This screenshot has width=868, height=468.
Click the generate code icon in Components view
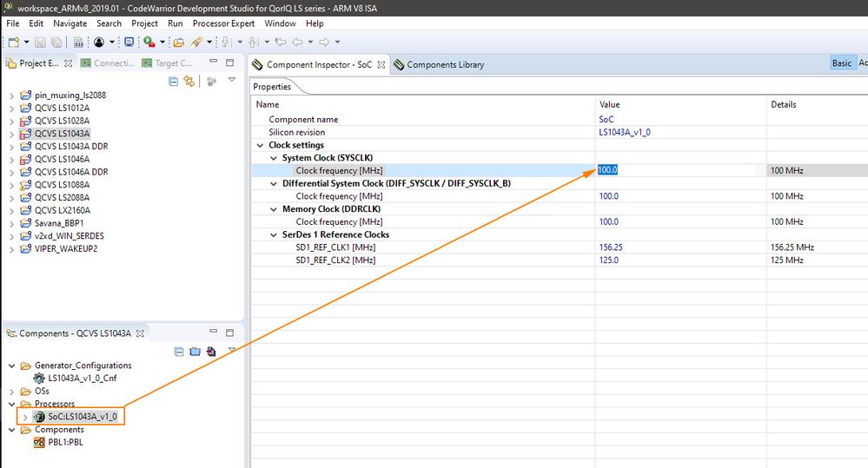(x=211, y=352)
